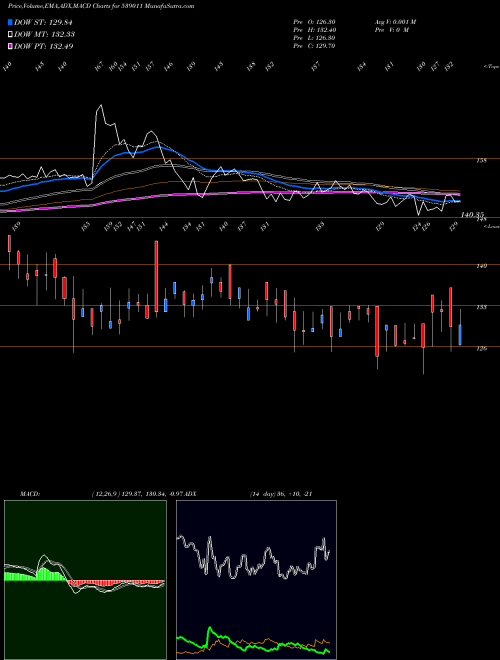Click the 'Pre C: 129.70' value

tap(314, 46)
